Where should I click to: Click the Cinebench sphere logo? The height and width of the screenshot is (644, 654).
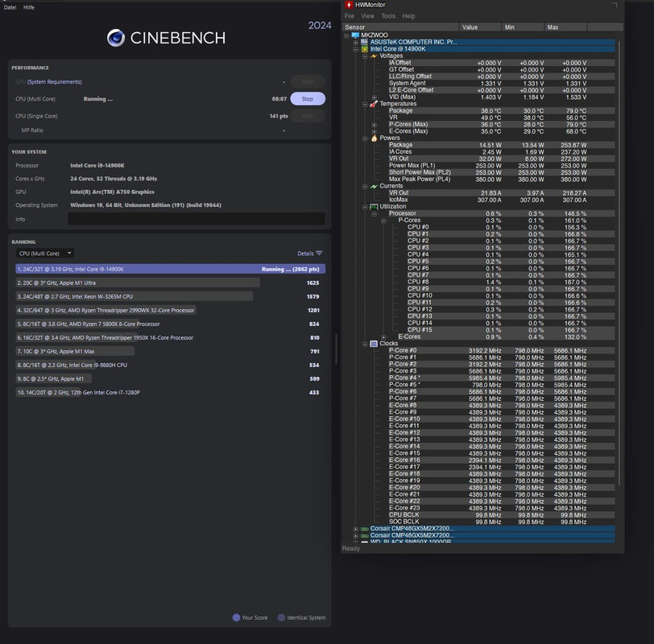tap(115, 38)
